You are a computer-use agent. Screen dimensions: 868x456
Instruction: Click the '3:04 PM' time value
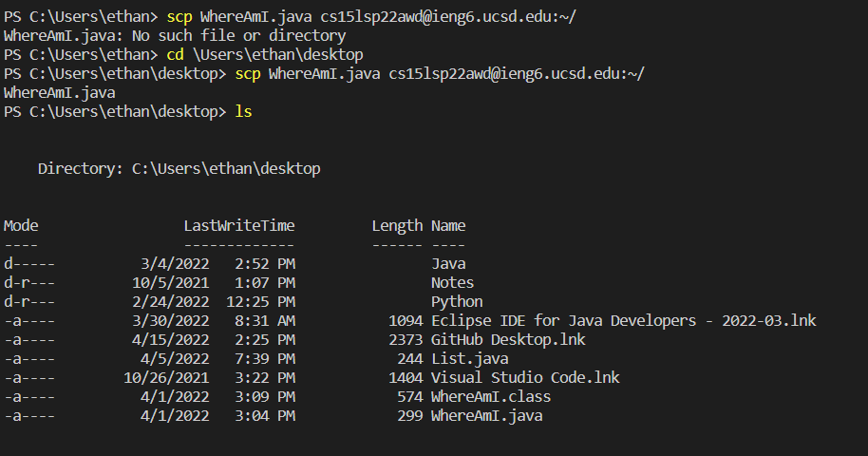[x=265, y=416]
